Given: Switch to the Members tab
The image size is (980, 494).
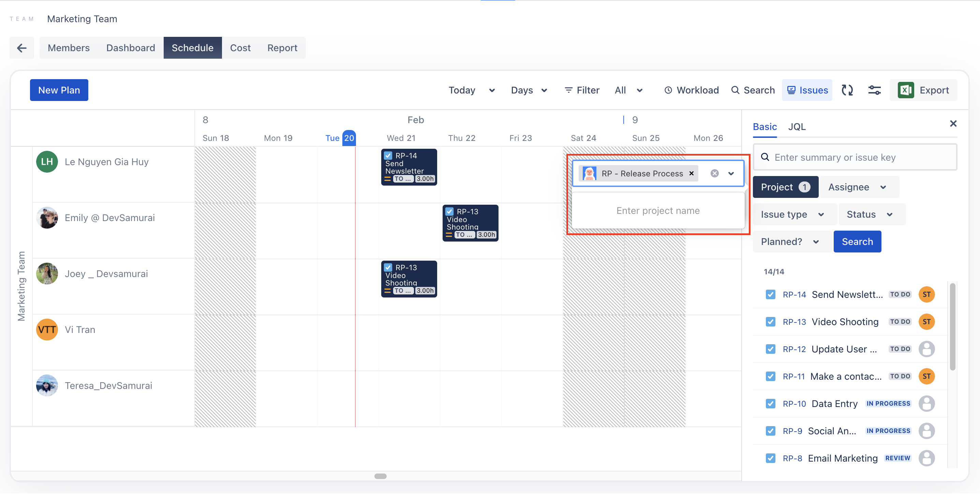Looking at the screenshot, I should (x=69, y=48).
